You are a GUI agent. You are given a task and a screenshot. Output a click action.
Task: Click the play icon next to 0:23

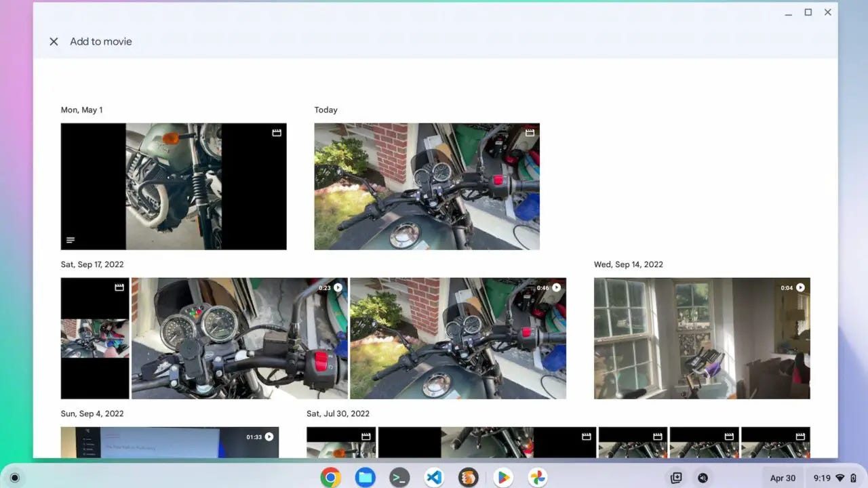[338, 287]
